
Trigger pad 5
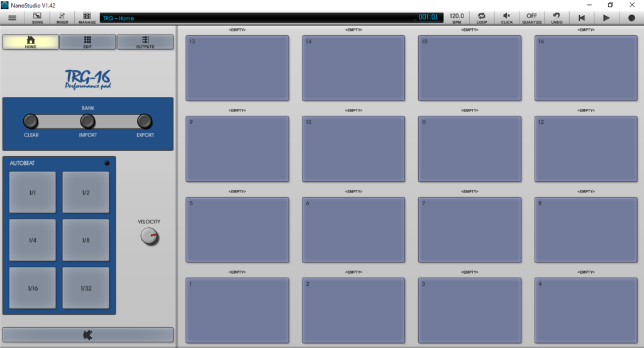(237, 230)
